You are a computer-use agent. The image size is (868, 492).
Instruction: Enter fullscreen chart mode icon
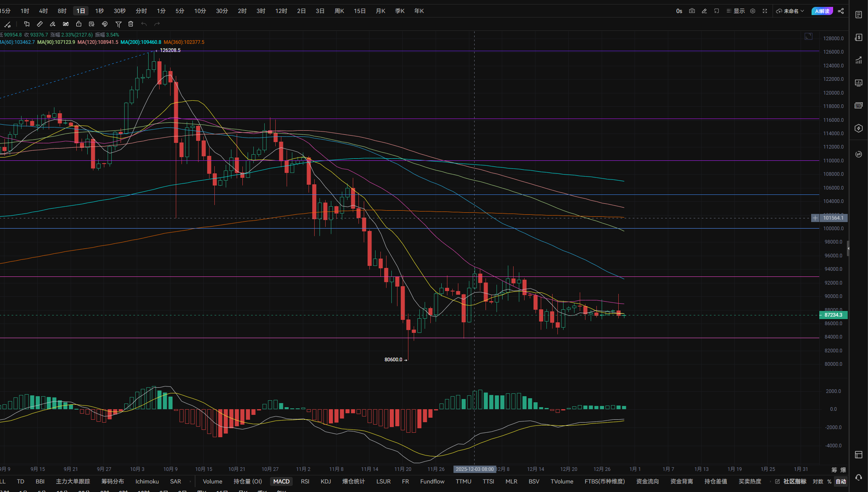click(x=765, y=11)
